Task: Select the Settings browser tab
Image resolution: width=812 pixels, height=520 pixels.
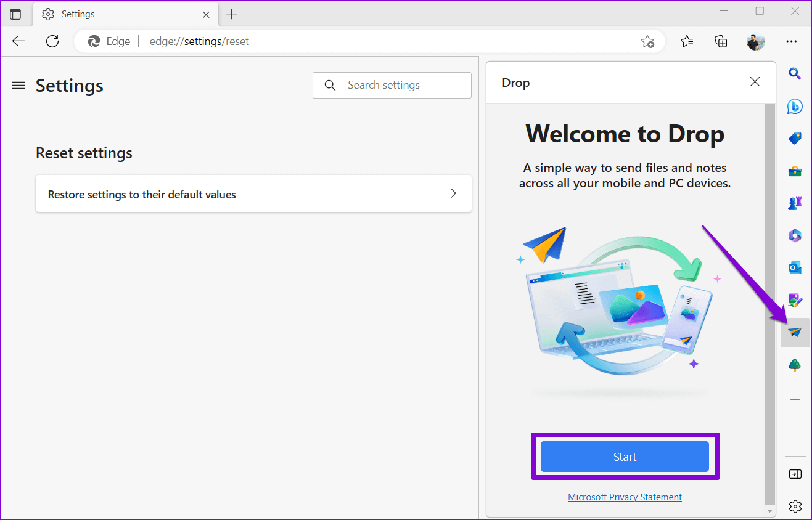Action: (x=125, y=14)
